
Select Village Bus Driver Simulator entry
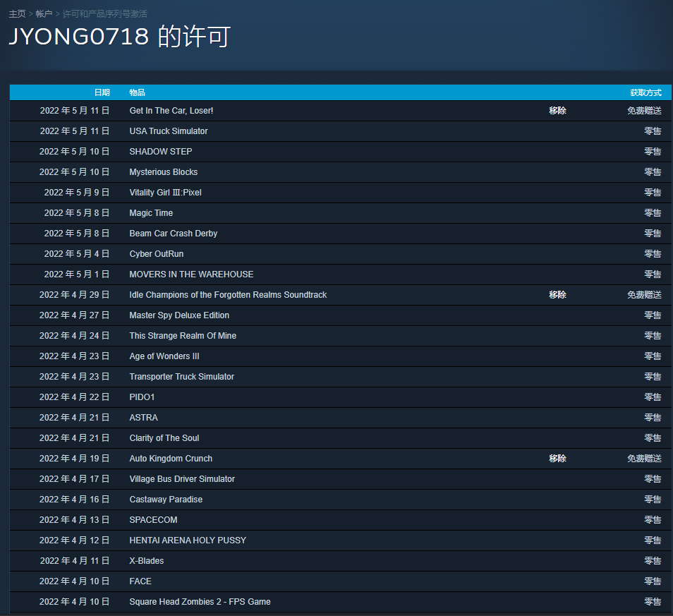tap(182, 479)
